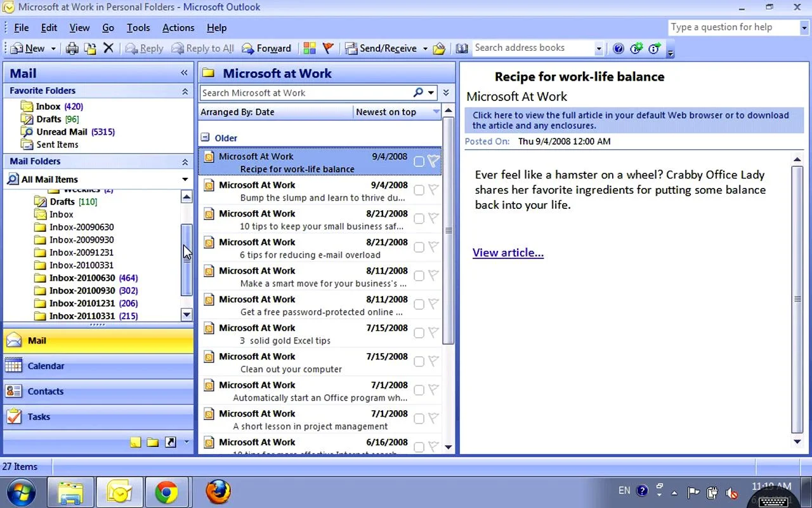This screenshot has height=508, width=812.
Task: Toggle category box for 10 tips small business message
Action: point(419,218)
